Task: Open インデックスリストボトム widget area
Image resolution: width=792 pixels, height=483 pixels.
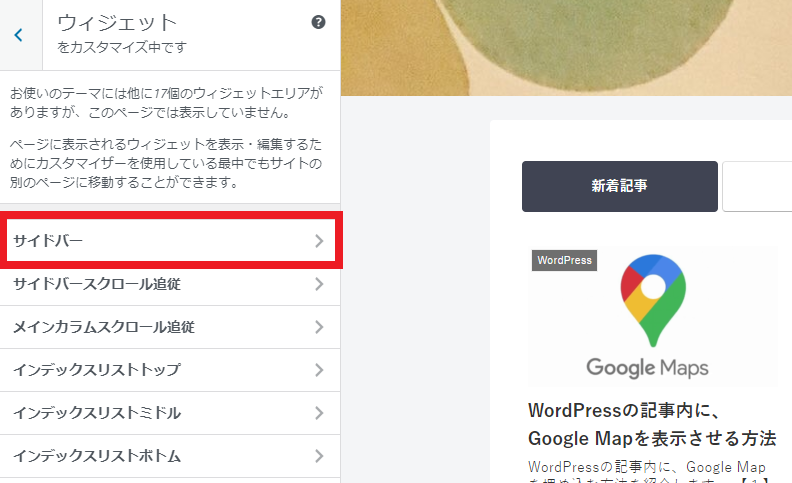Action: coord(170,456)
